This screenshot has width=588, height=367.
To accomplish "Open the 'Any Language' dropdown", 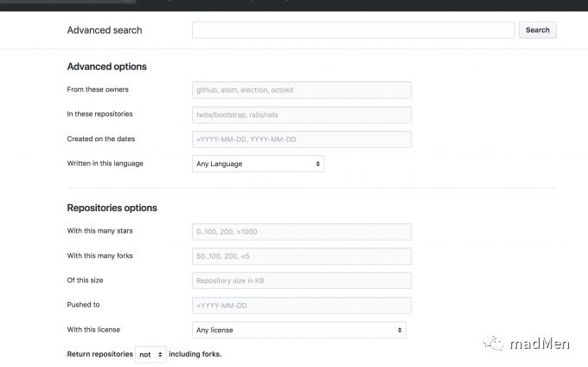I will 258,164.
